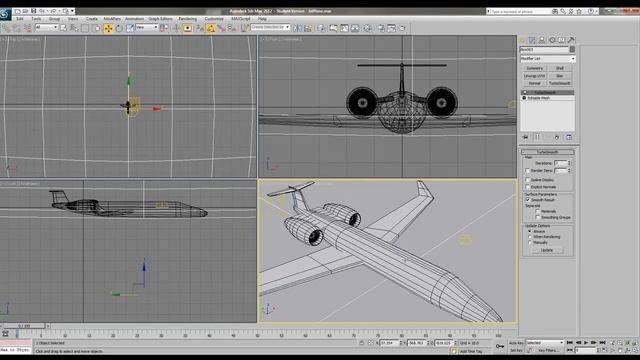The width and height of the screenshot is (640, 360).
Task: Click the Auto Key button
Action: point(516,343)
